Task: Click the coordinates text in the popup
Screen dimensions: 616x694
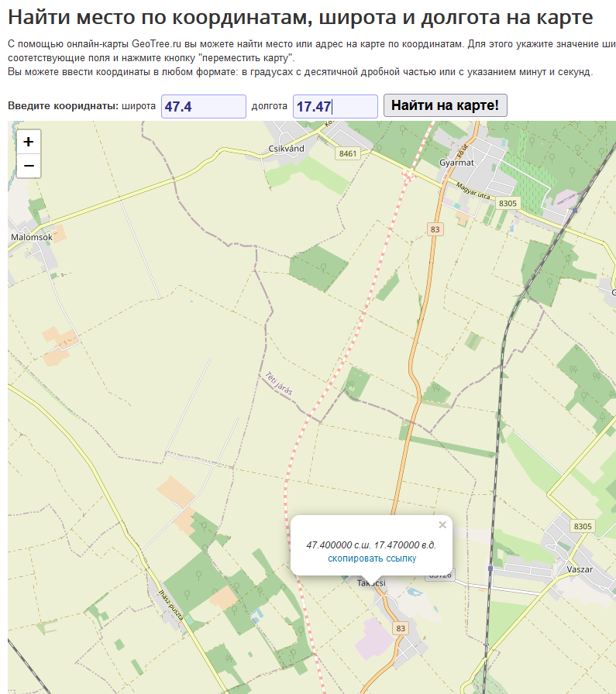Action: pos(371,545)
